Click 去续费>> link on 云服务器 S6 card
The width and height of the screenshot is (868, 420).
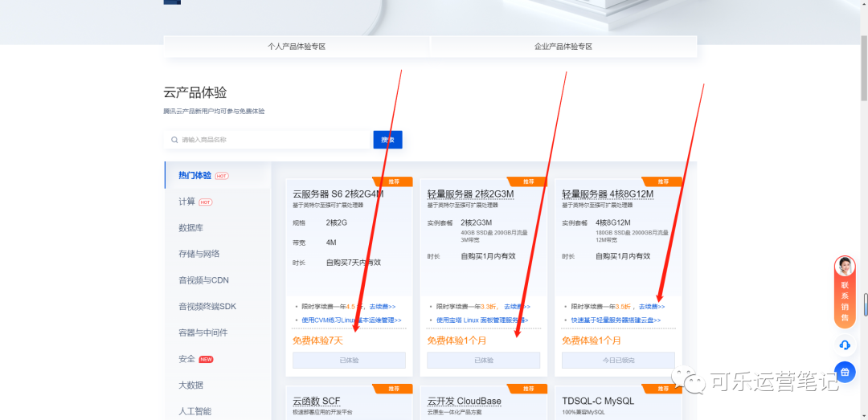click(383, 307)
